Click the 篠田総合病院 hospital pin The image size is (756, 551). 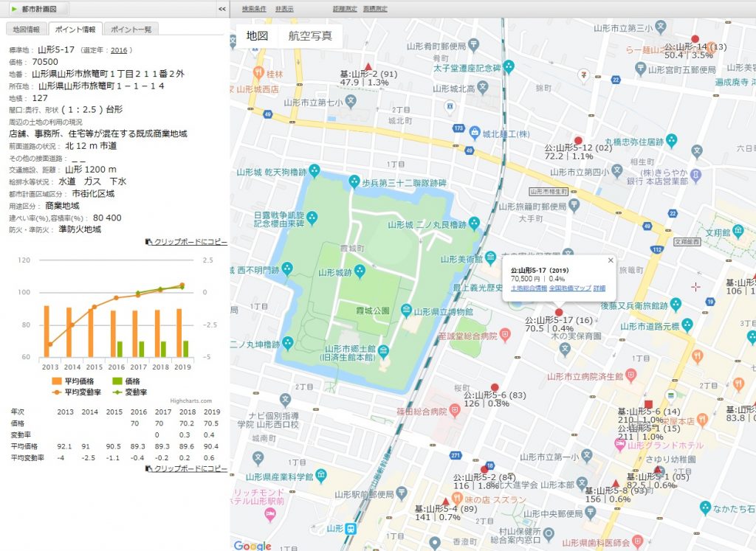(x=454, y=410)
